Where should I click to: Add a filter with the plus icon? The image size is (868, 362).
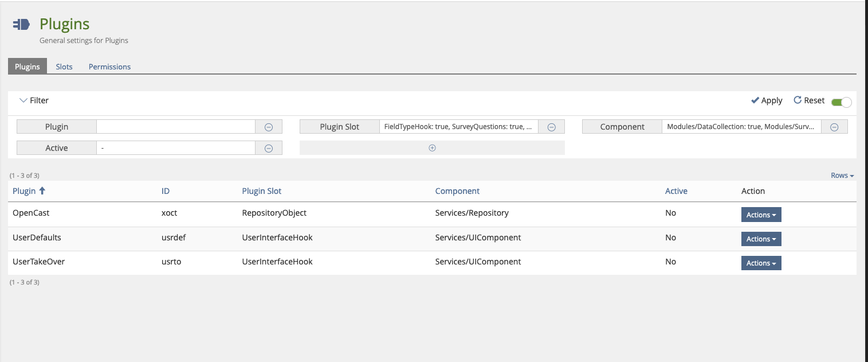432,148
